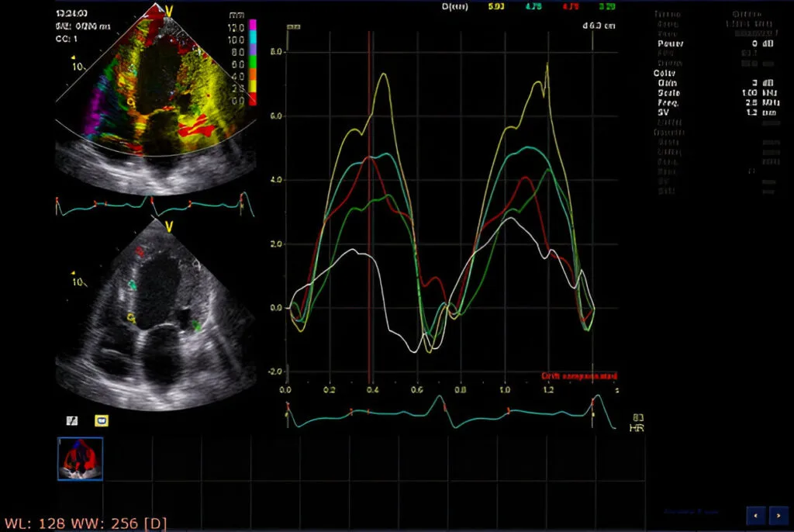Screen dimensions: 794x532
Task: Click the gray pen tool icon
Action: 72,420
